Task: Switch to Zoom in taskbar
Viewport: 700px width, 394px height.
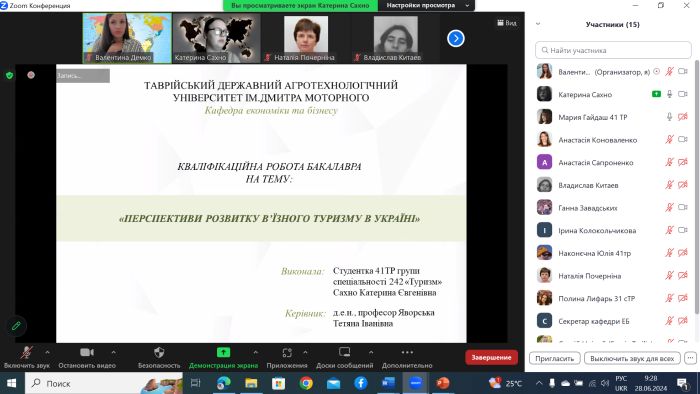Action: 416,383
